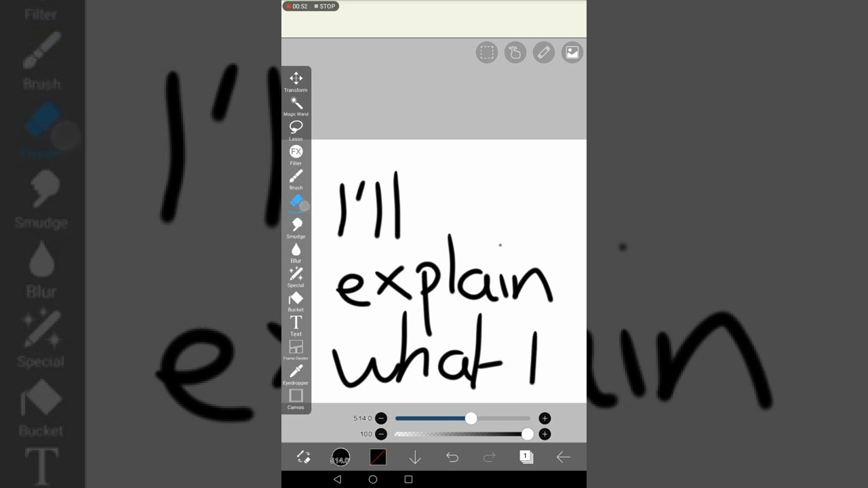Increase opacity with plus button
Viewport: 868px width, 488px height.
click(x=545, y=434)
